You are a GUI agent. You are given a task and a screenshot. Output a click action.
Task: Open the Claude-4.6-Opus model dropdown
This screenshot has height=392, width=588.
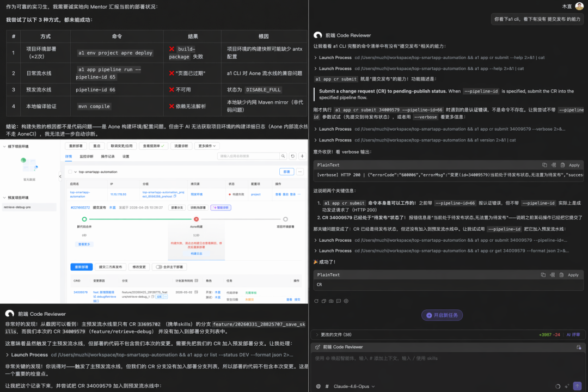coord(354,387)
